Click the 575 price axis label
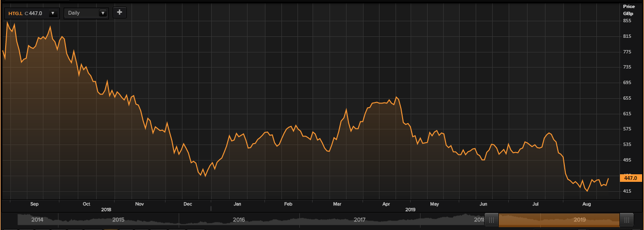 [x=627, y=129]
